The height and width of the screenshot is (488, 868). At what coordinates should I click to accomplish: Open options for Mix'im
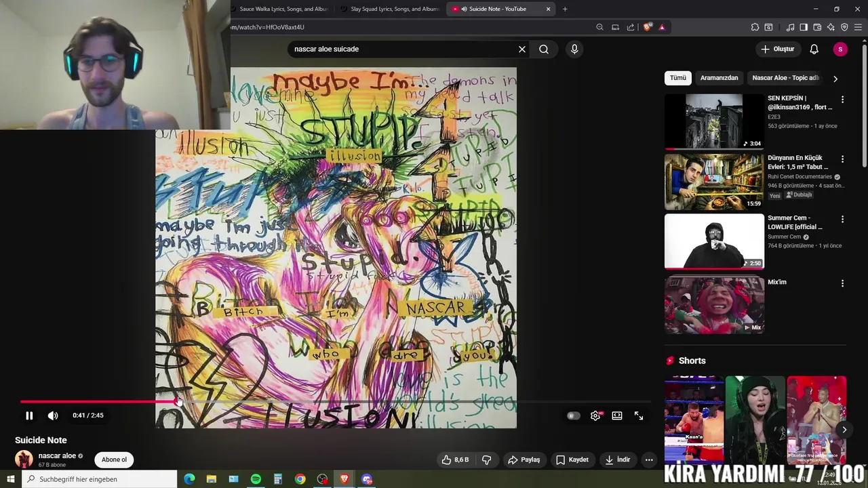pos(842,283)
